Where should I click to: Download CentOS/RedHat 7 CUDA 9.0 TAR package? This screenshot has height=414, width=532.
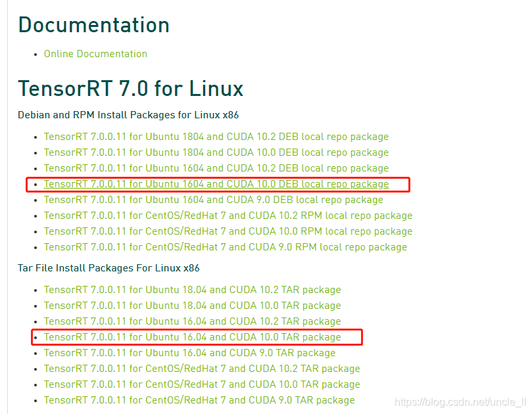click(x=199, y=400)
